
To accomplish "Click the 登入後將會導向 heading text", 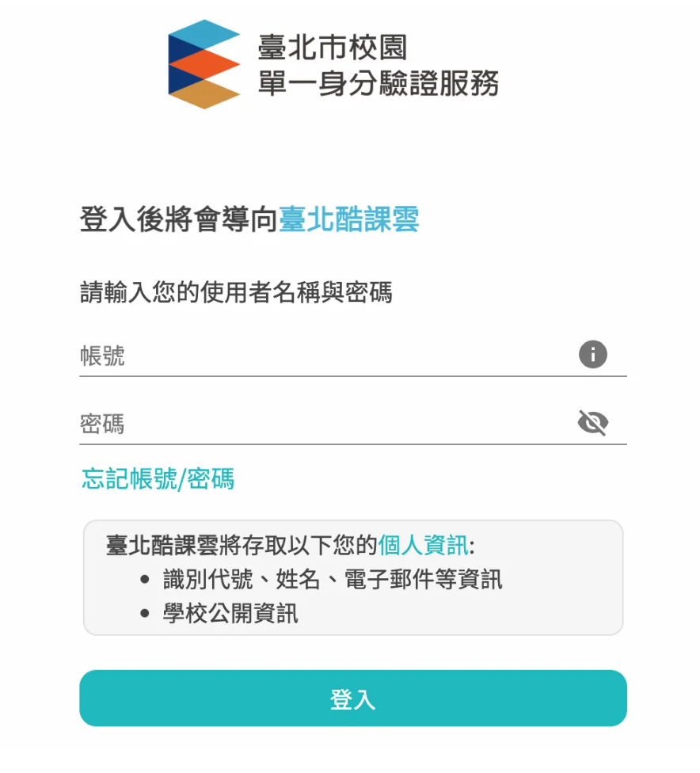I will pyautogui.click(x=178, y=219).
